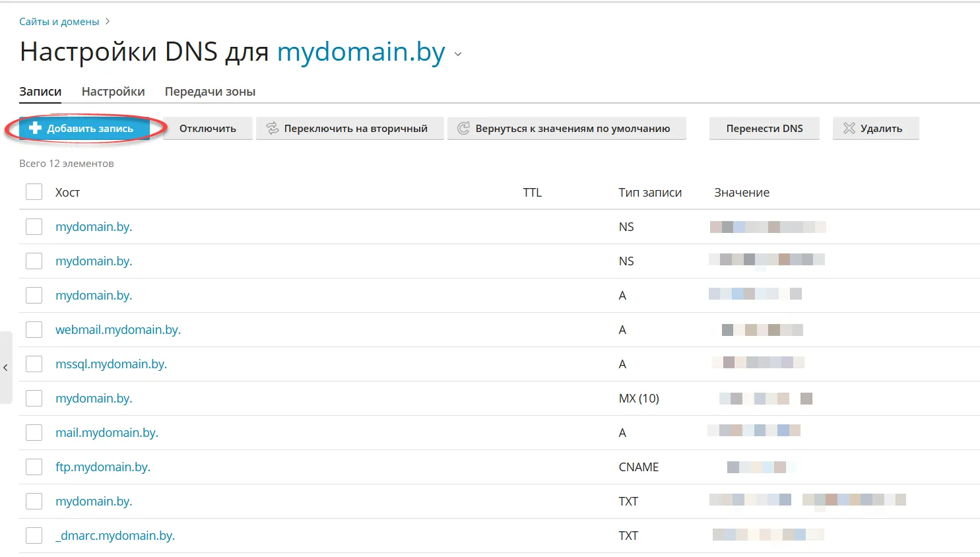Open the mydomain.by domain dropdown chevron
This screenshot has height=557, width=980.
[458, 54]
